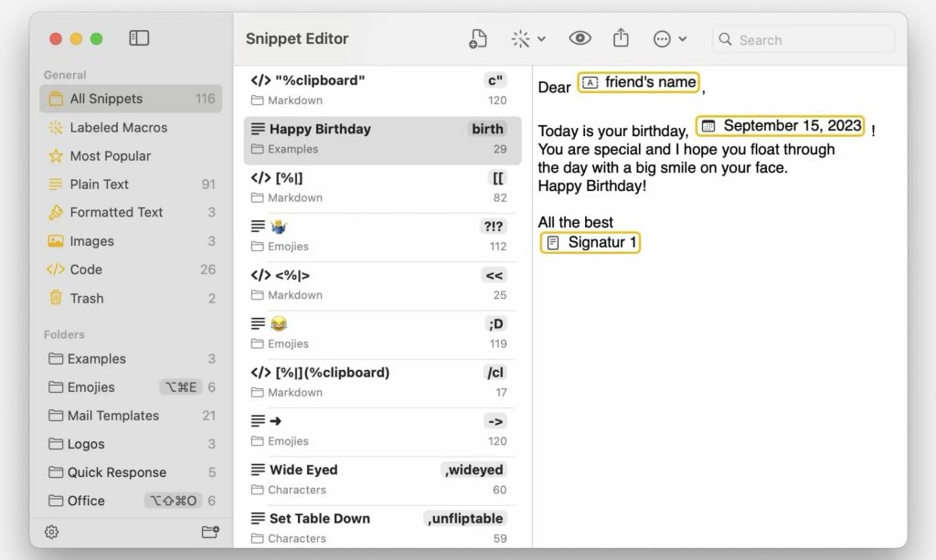
Task: Click the September 15, 2023 date field
Action: (x=780, y=125)
